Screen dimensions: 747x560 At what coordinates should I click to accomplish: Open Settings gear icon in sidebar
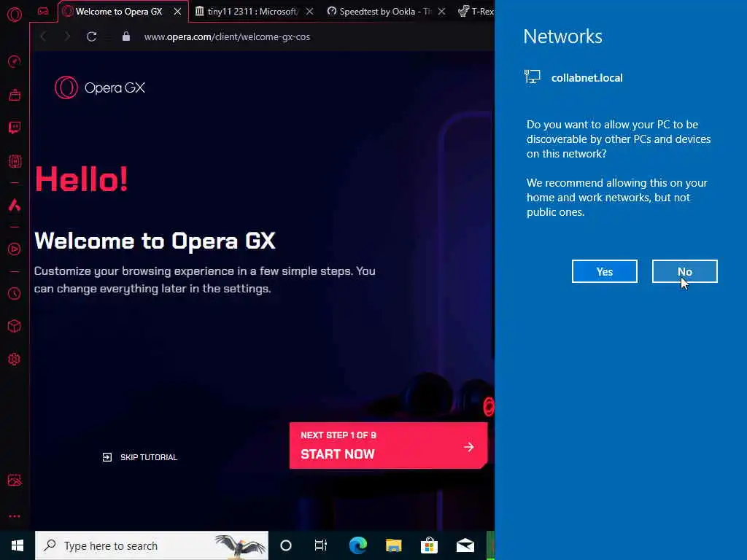point(15,359)
